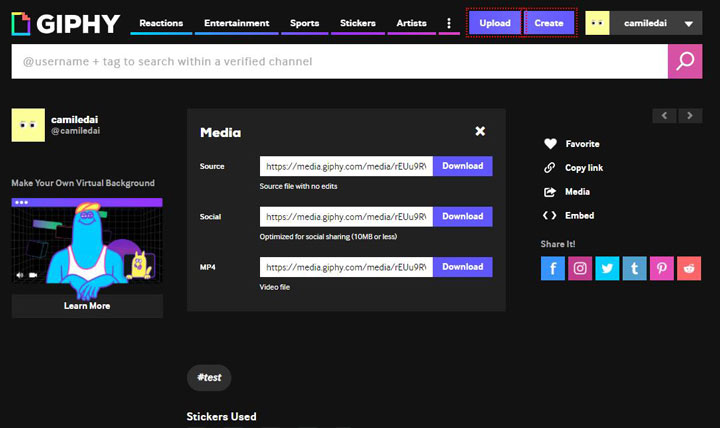Click the GIPHY logo
Image resolution: width=720 pixels, height=428 pixels.
[66, 23]
